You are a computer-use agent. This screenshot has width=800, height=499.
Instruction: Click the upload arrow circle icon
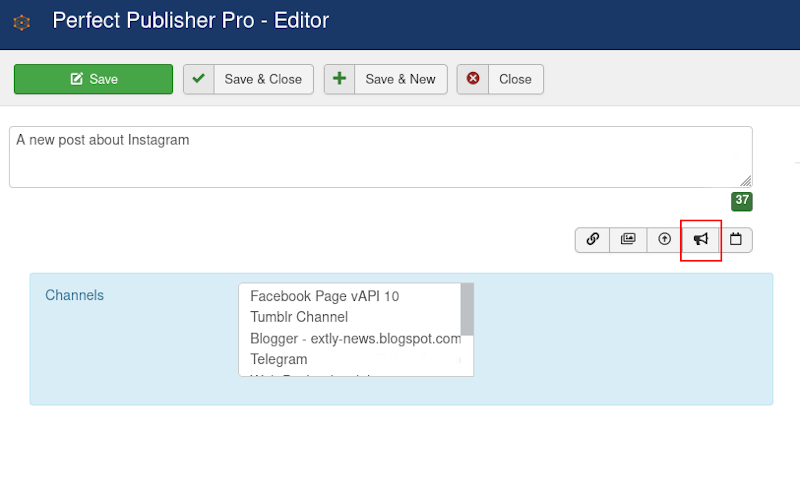coord(664,239)
